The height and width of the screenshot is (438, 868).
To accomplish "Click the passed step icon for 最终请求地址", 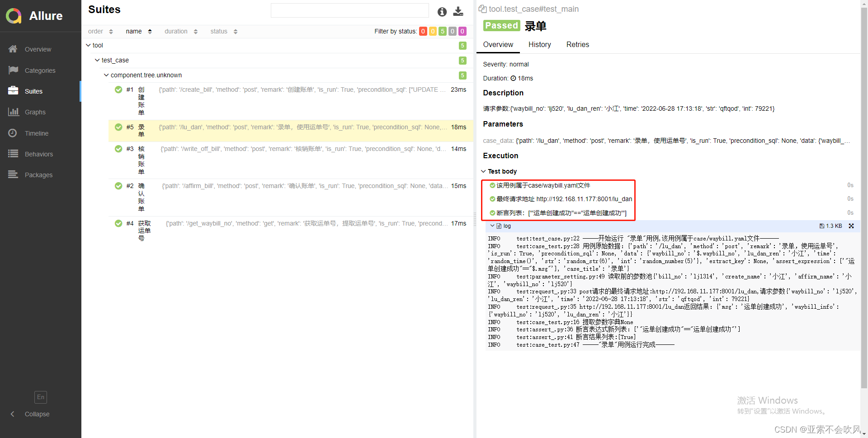I will click(x=492, y=199).
